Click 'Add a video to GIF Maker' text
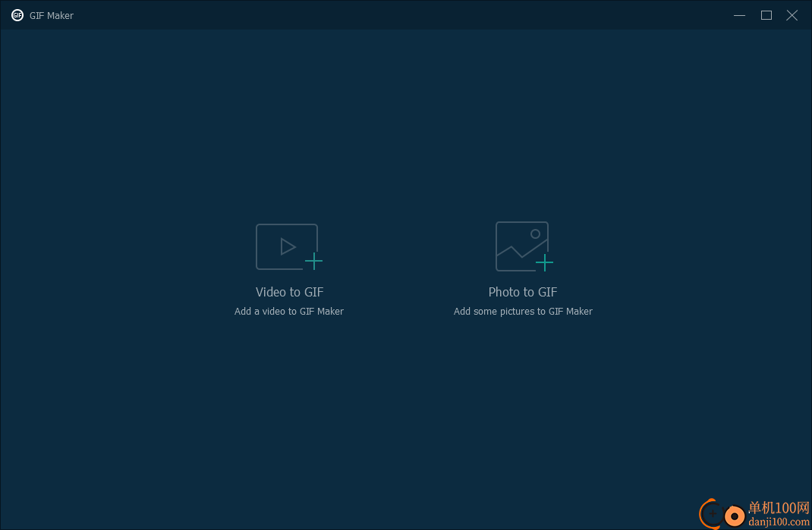Viewport: 812px width, 530px height. (289, 311)
